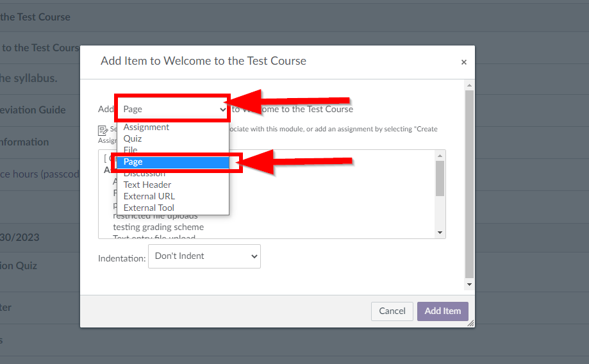
Task: Pick External Tool from the dropdown list
Action: (x=149, y=208)
